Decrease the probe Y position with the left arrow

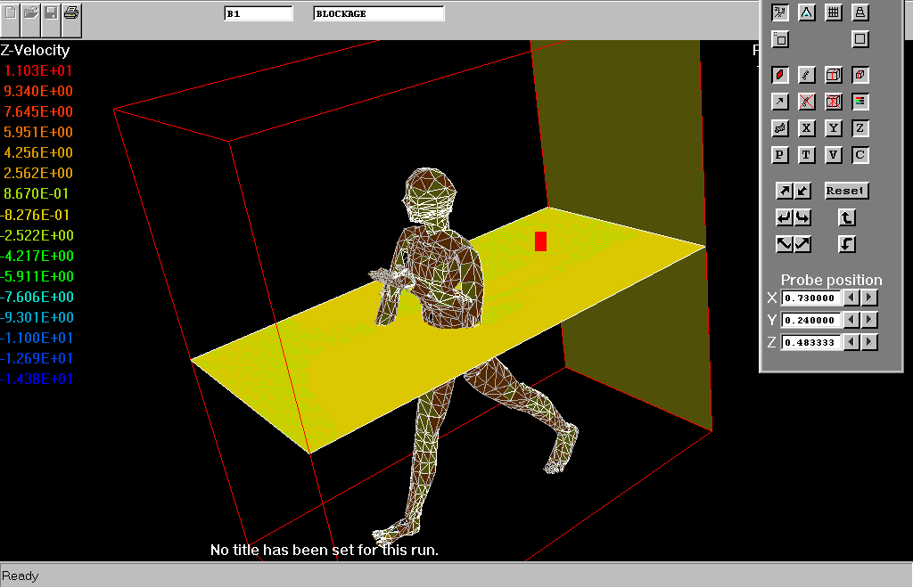[x=852, y=320]
